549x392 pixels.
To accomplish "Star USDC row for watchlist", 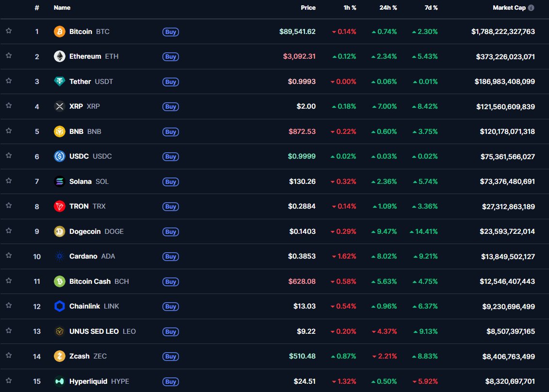I will pyautogui.click(x=9, y=156).
